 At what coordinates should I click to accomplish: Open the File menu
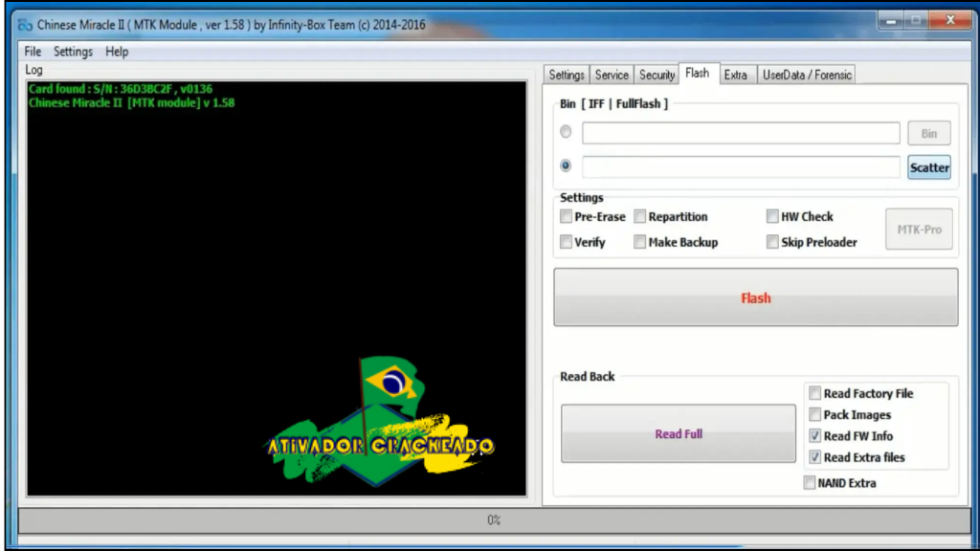(33, 52)
